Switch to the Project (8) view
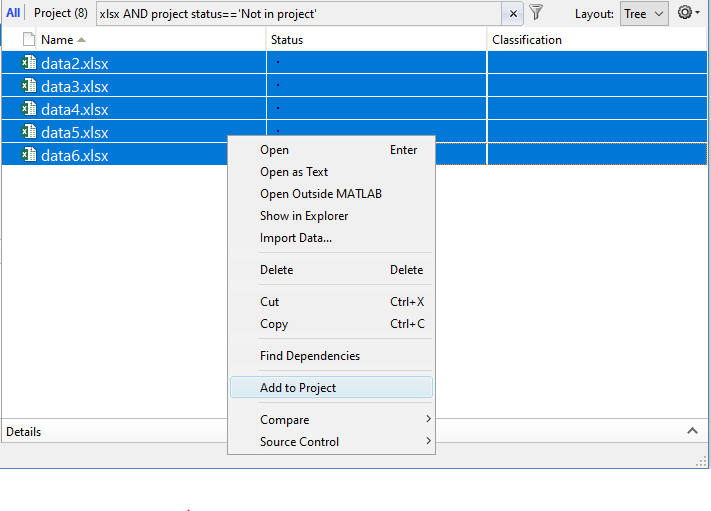 coord(61,13)
